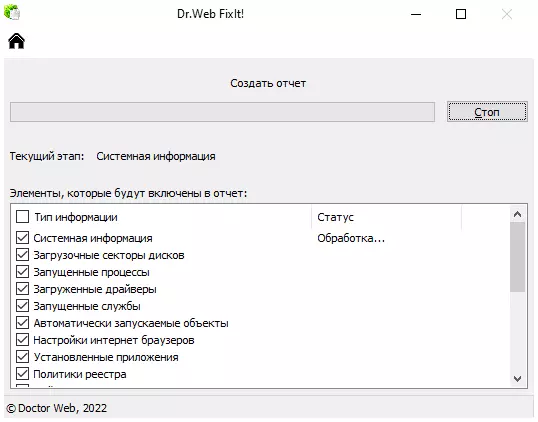Maximize the Dr.Web FixIt! window
The height and width of the screenshot is (422, 538).
point(461,14)
